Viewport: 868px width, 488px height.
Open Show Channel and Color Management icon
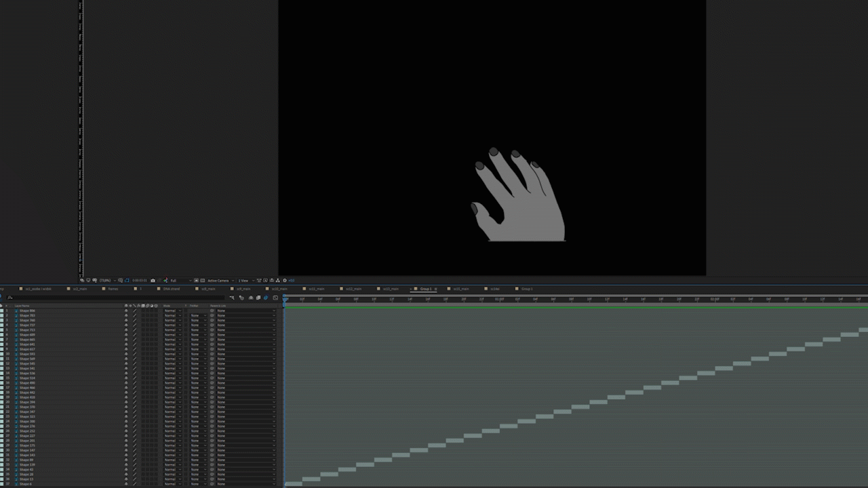point(165,281)
